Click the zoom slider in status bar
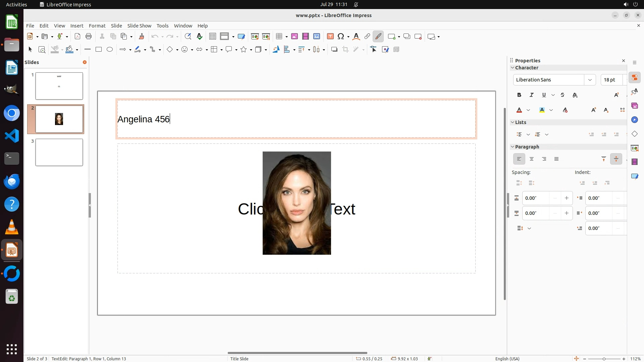 [x=604, y=359]
